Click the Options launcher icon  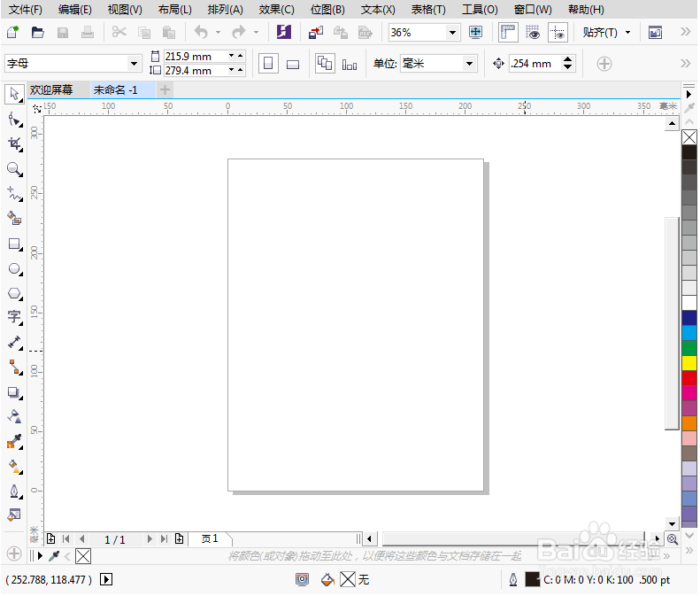click(655, 32)
